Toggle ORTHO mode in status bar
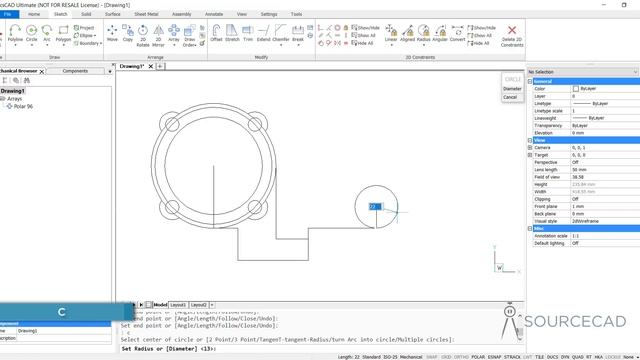Screen dimensions: 640x360 click(x=461, y=357)
